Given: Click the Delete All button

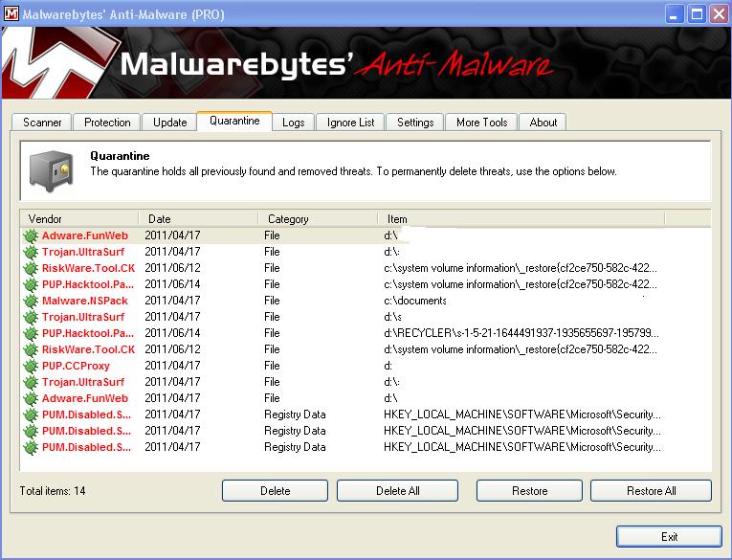Looking at the screenshot, I should (397, 491).
